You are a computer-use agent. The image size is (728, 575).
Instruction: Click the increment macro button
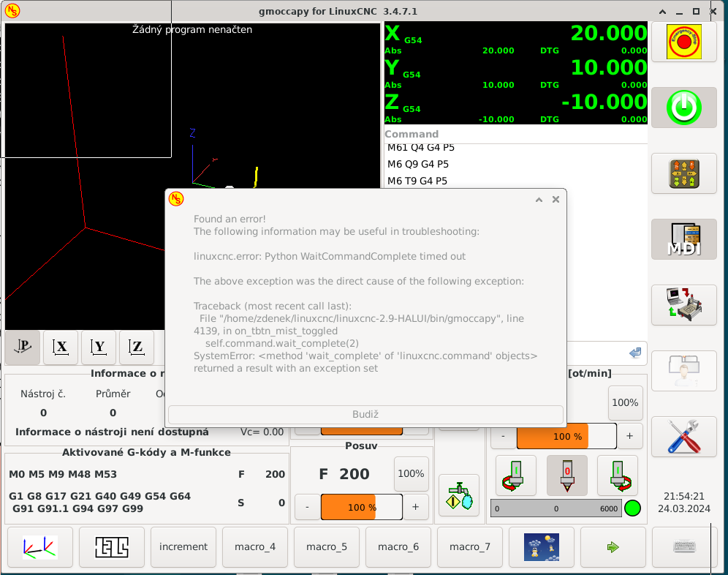[x=183, y=547]
